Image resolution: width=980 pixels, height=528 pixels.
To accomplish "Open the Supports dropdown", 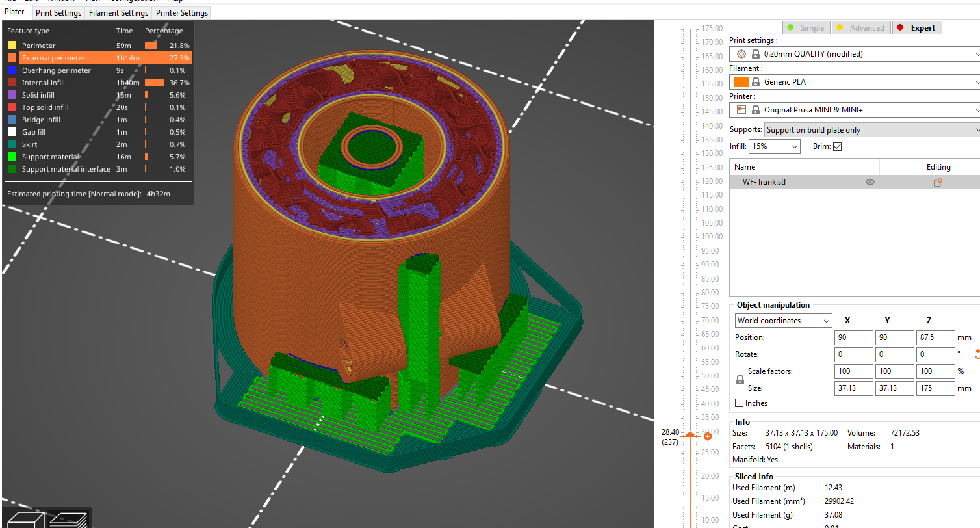I will (872, 130).
